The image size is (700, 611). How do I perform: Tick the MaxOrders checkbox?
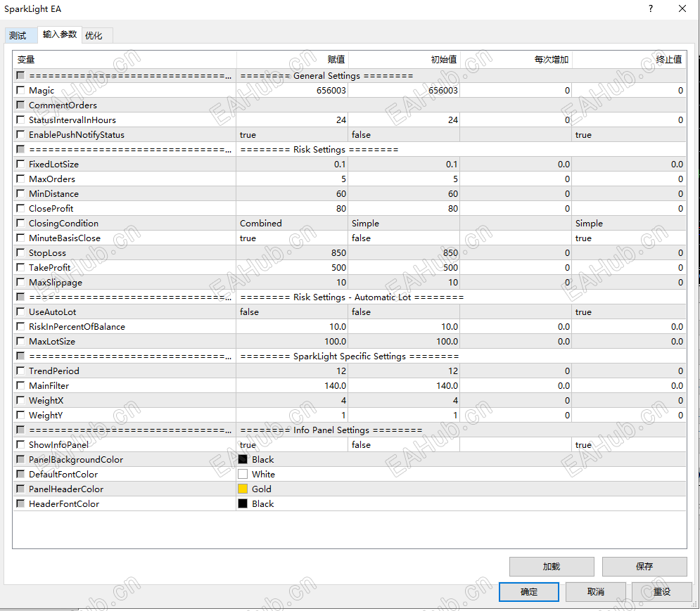pos(20,179)
